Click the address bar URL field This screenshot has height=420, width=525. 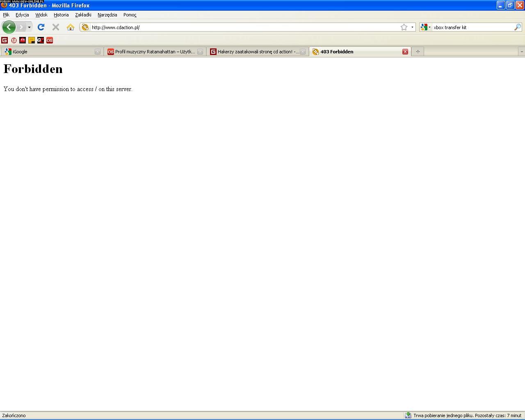tap(242, 27)
